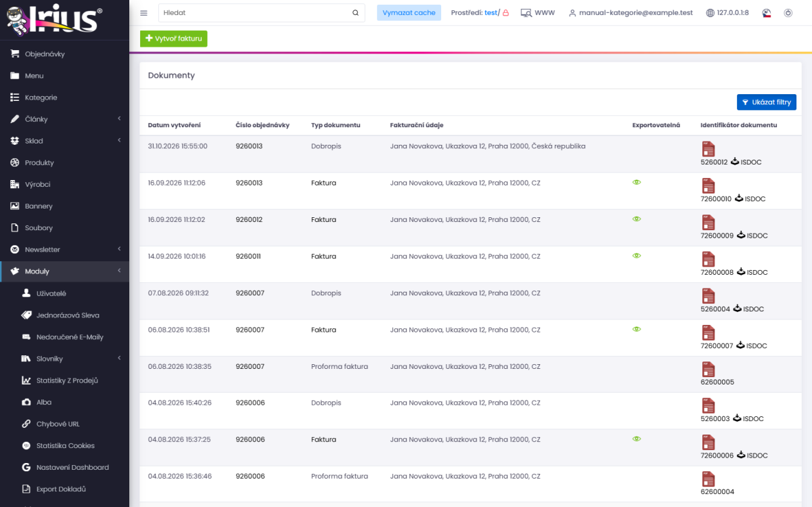This screenshot has width=812, height=507.
Task: Click the magnifier icon in the search box
Action: coord(355,13)
